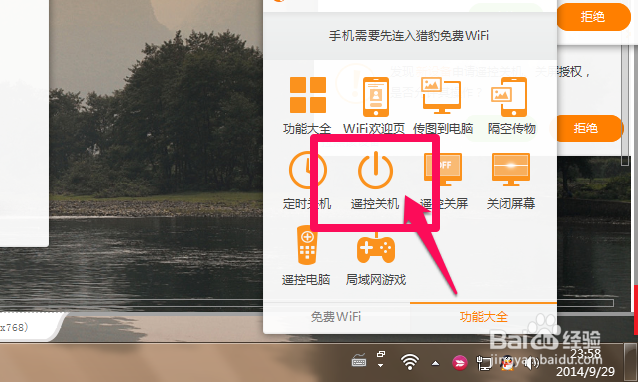This screenshot has width=638, height=382.
Task: Select the 定时关机 clock icon
Action: coord(308,170)
